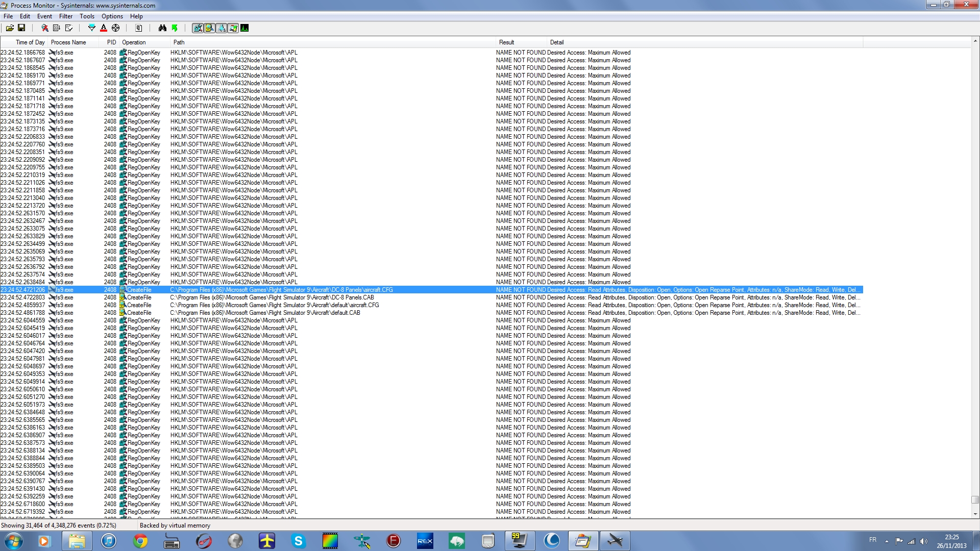Clear the display with the eraser icon

[x=69, y=28]
